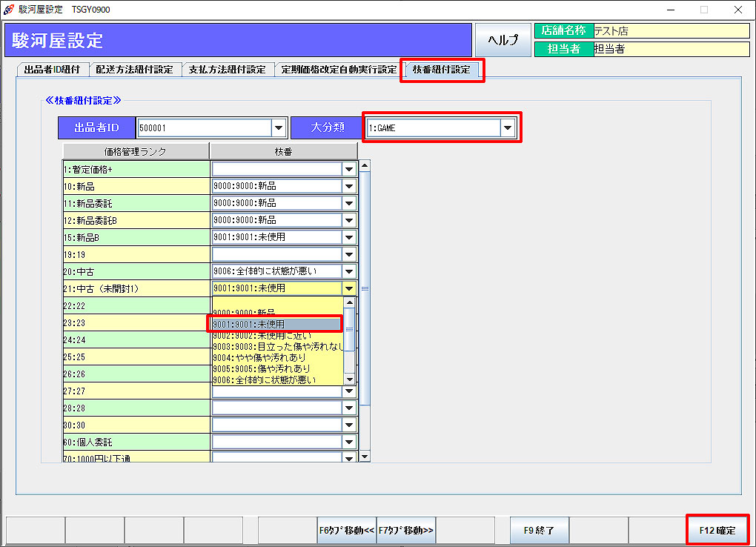Click the 出品者ID input field showing 500001

pos(204,128)
